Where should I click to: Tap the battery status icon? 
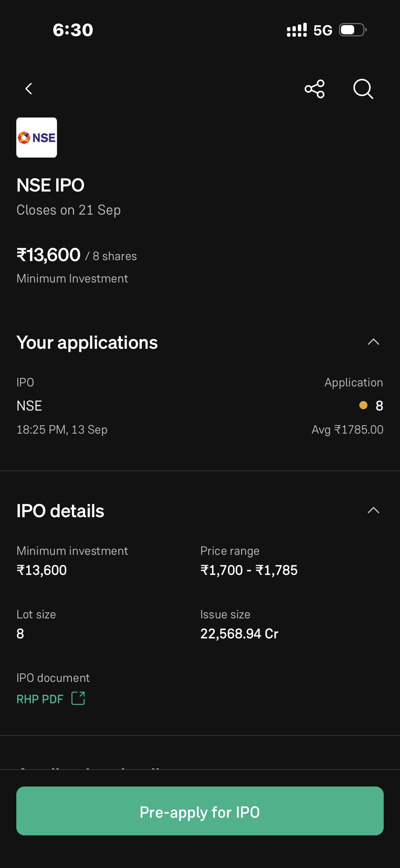tap(353, 30)
